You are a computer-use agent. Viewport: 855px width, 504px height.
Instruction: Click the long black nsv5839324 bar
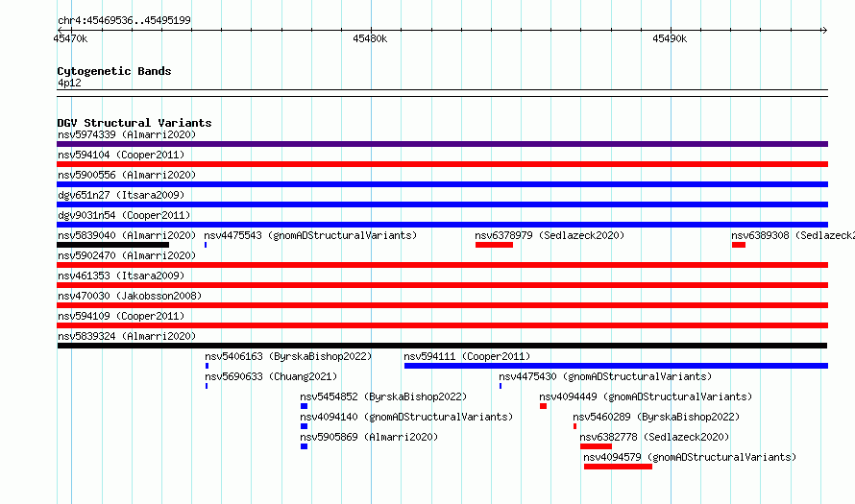coord(442,346)
